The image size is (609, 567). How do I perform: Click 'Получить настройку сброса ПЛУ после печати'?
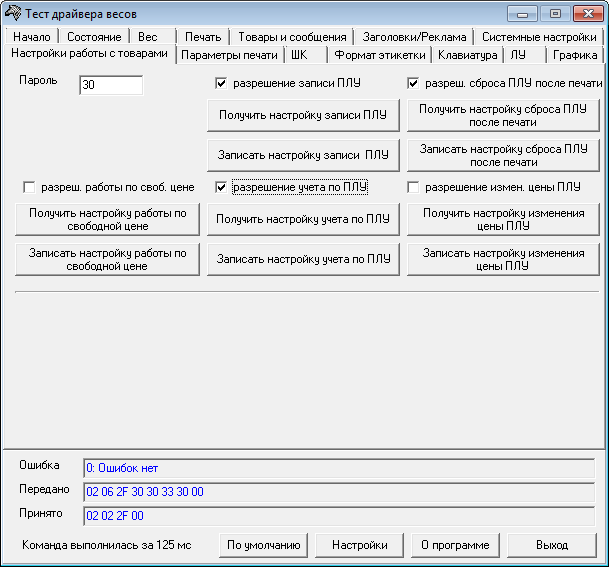503,115
